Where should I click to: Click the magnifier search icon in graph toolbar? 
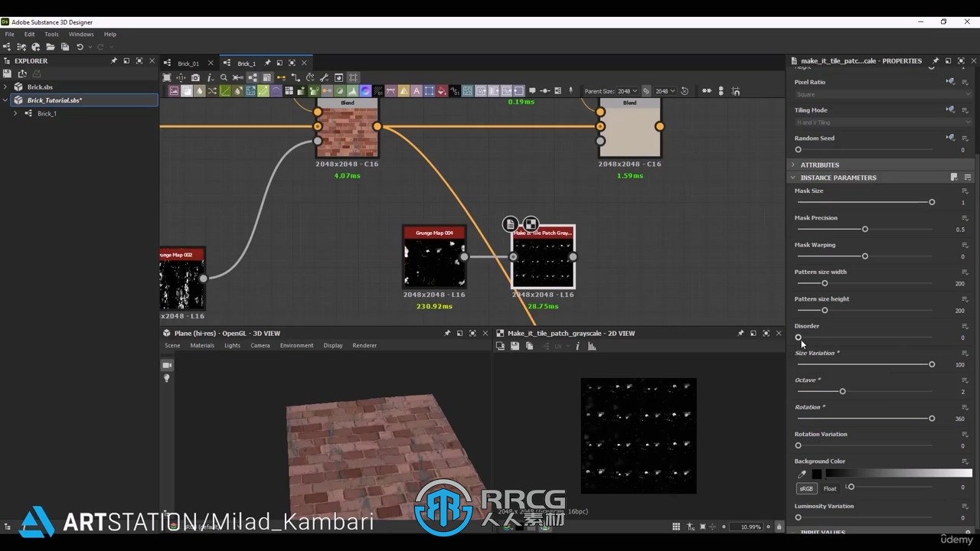(x=224, y=77)
